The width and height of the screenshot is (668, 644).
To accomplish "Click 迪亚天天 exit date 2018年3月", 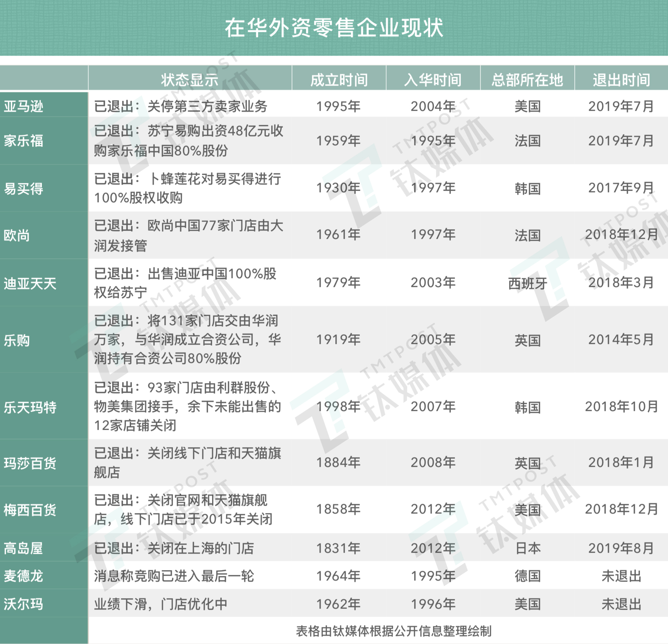I will [x=621, y=283].
